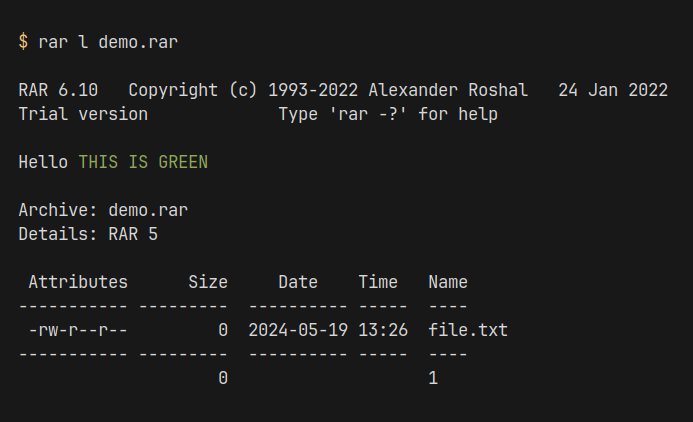
Task: Click the 'Date' column header
Action: [x=298, y=282]
